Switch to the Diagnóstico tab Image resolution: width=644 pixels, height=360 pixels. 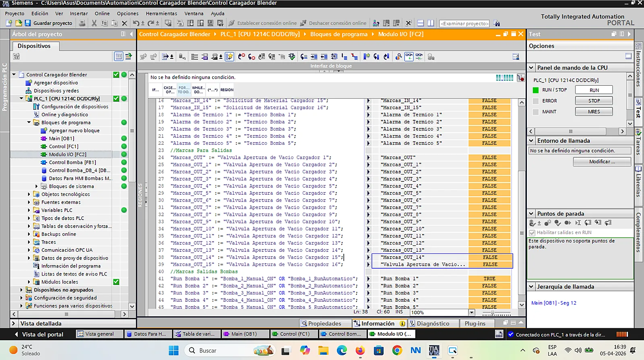coord(433,323)
